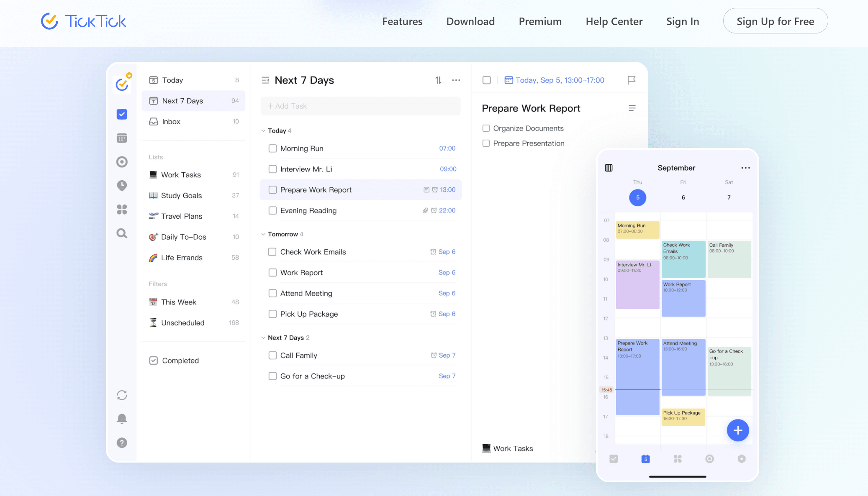Select the three-dot menu icon on Next 7 Days
Screen dimensions: 868x496
pyautogui.click(x=456, y=80)
